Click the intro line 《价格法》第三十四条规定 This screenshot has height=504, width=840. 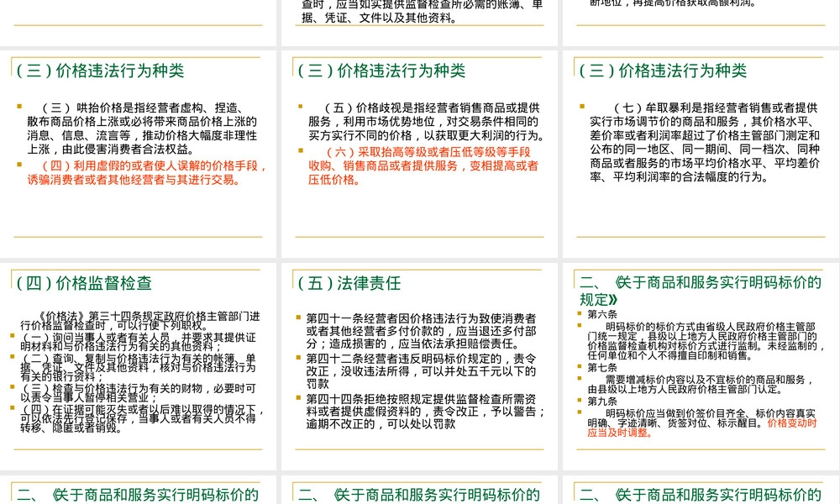(x=139, y=320)
